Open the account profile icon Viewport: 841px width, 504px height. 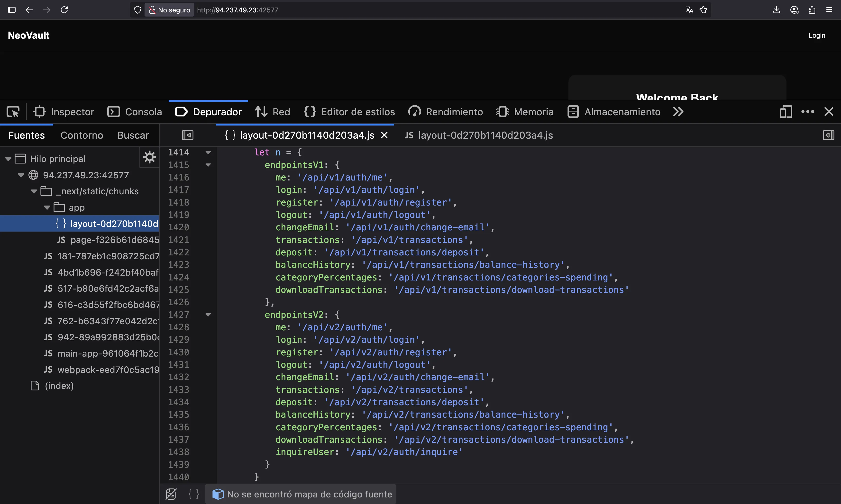[x=794, y=10]
